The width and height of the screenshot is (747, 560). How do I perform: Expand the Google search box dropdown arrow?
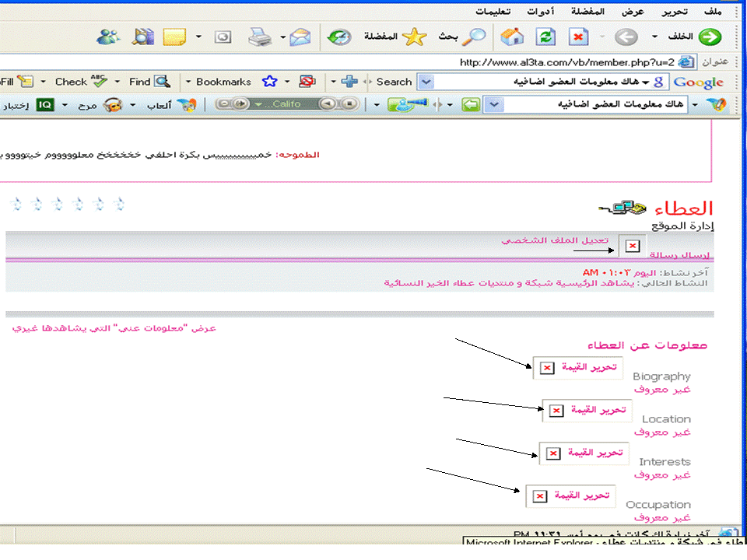425,82
